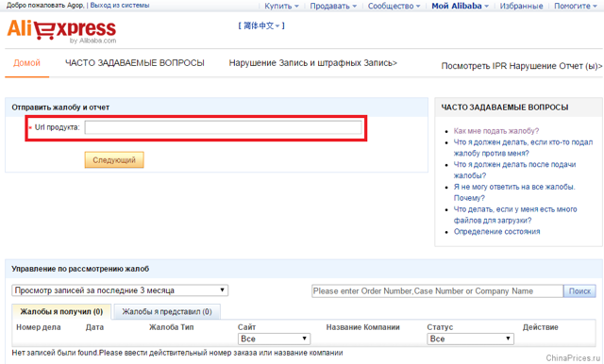Open the Избранные link
This screenshot has width=604, height=364.
(521, 6)
